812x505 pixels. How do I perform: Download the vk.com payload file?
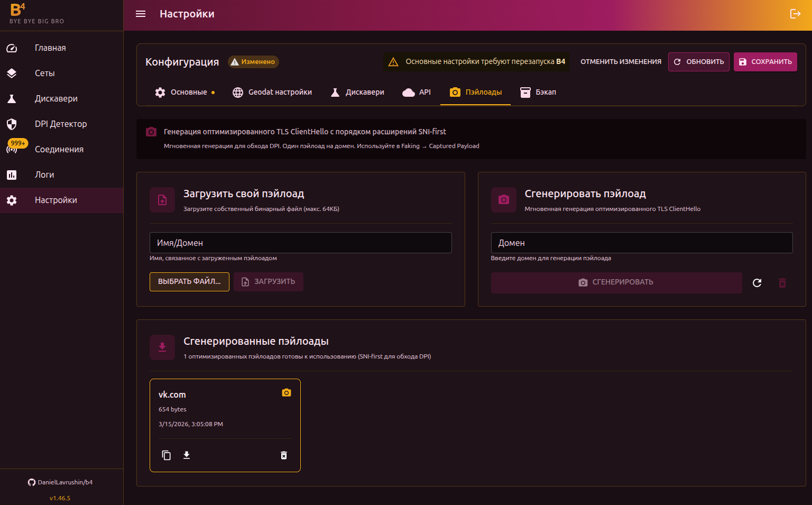point(187,455)
